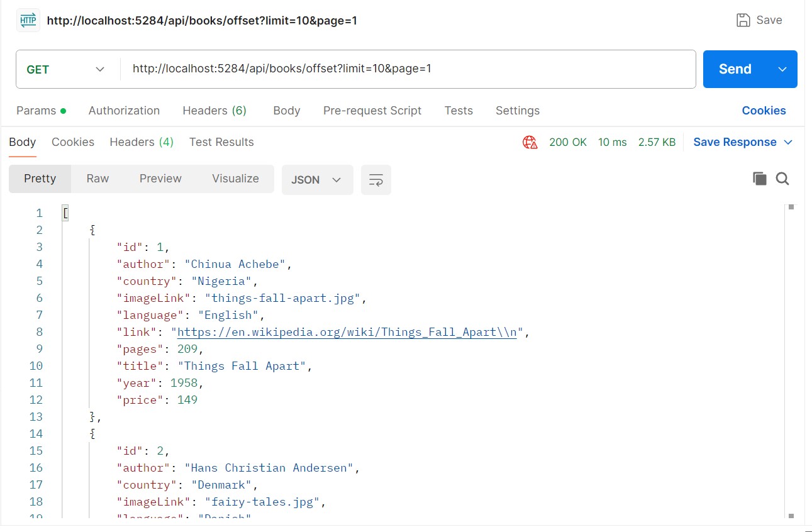Switch to Preview view mode
Viewport: 812px width, 532px height.
[160, 179]
